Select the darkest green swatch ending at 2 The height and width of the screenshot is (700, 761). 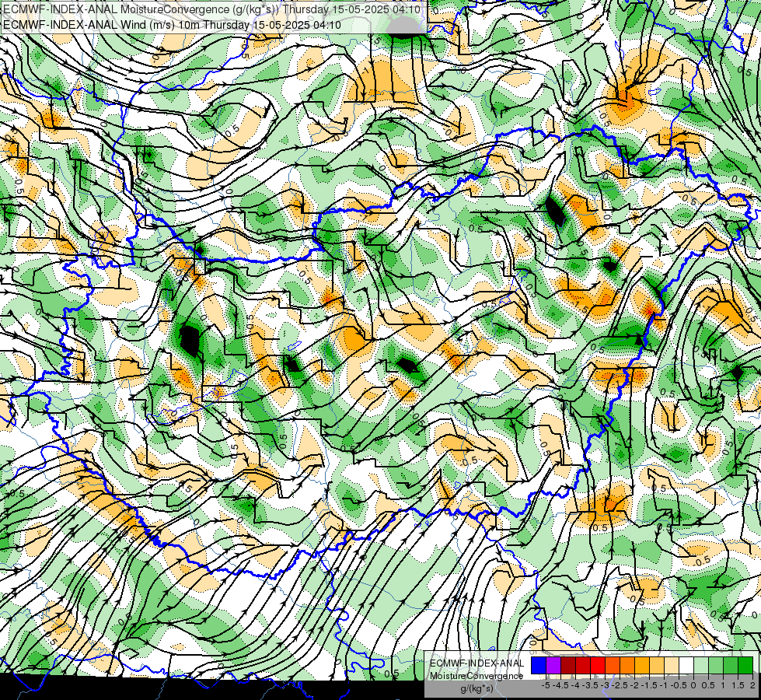point(745,666)
